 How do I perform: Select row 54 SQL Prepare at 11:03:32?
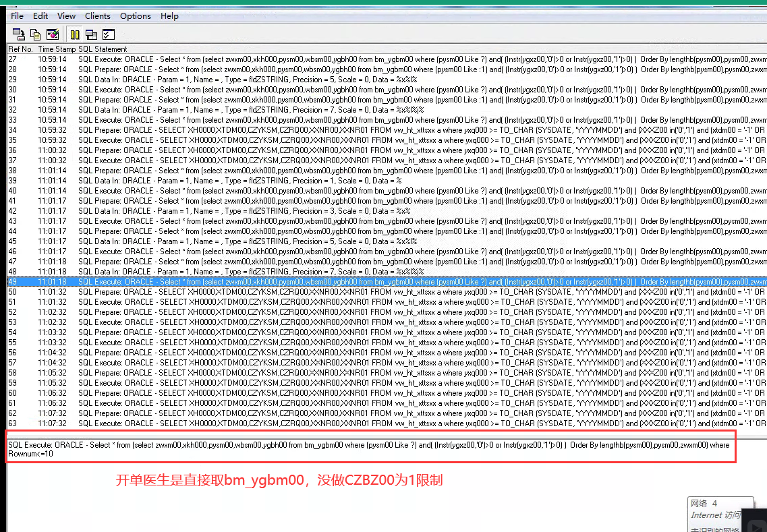tap(387, 332)
